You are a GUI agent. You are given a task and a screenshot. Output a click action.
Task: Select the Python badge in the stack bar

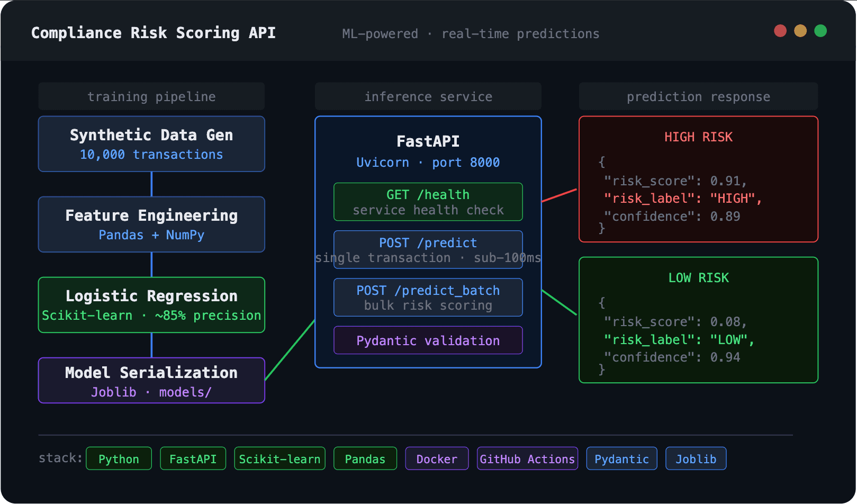click(119, 458)
